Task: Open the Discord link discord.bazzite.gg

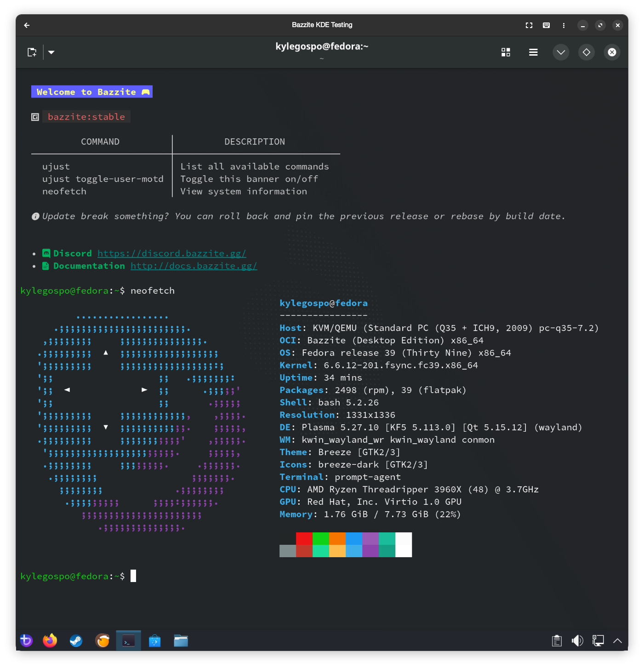Action: tap(172, 253)
